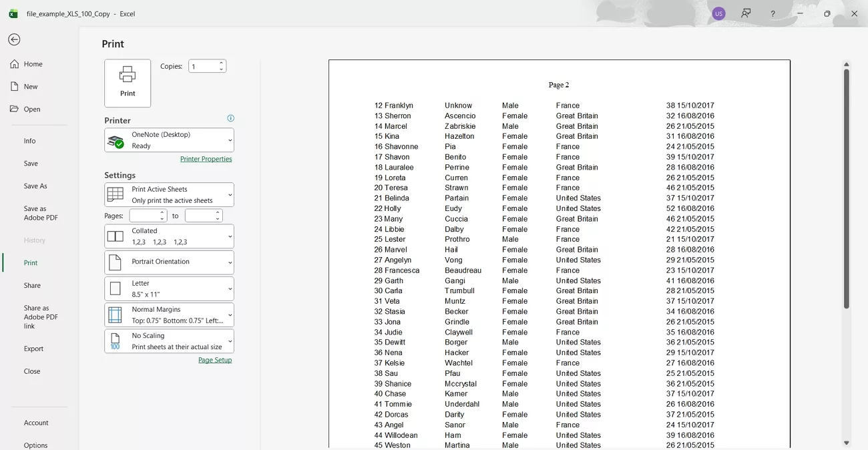Click the large Print button
This screenshot has width=868, height=450.
[127, 82]
